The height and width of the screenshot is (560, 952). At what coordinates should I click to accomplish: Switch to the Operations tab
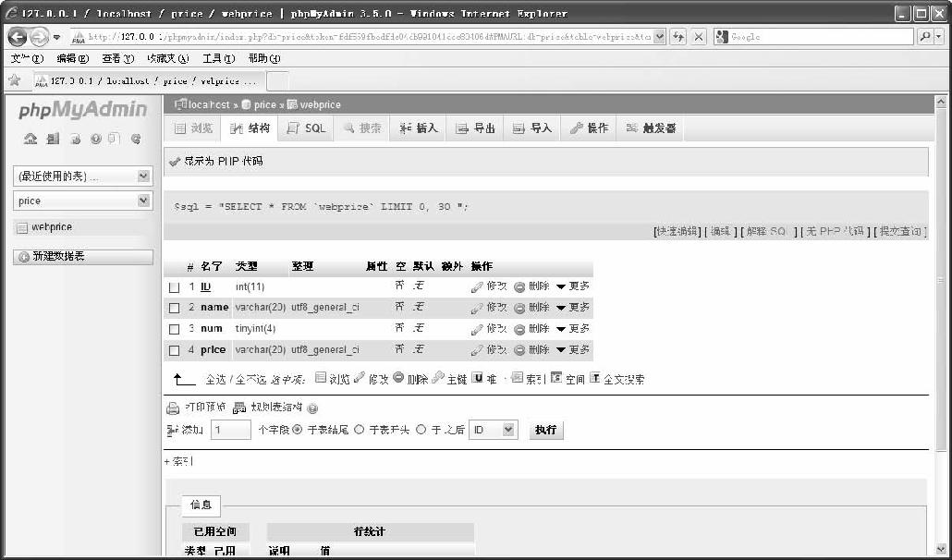tap(589, 128)
